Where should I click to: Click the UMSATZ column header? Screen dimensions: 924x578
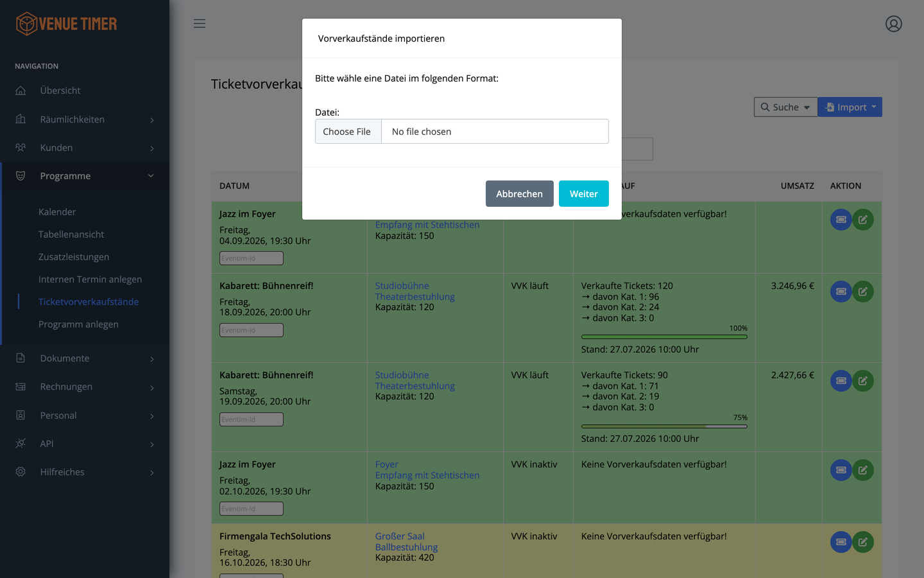[x=797, y=186]
